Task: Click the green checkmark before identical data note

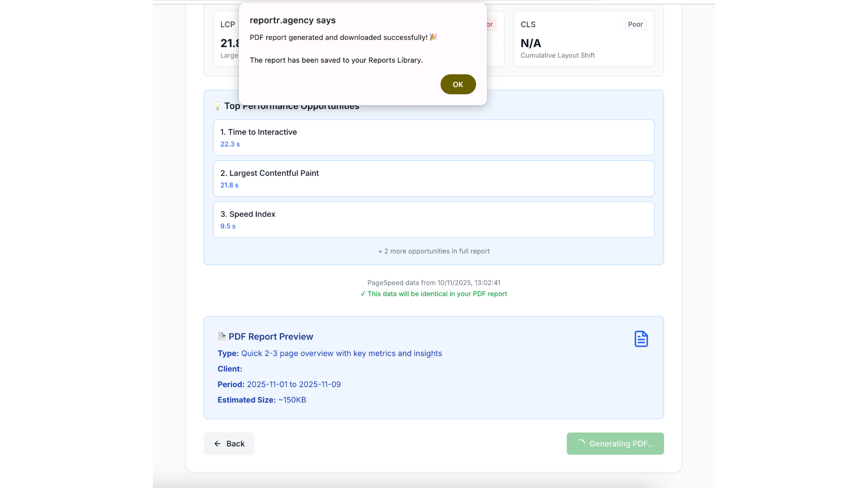Action: pyautogui.click(x=363, y=294)
